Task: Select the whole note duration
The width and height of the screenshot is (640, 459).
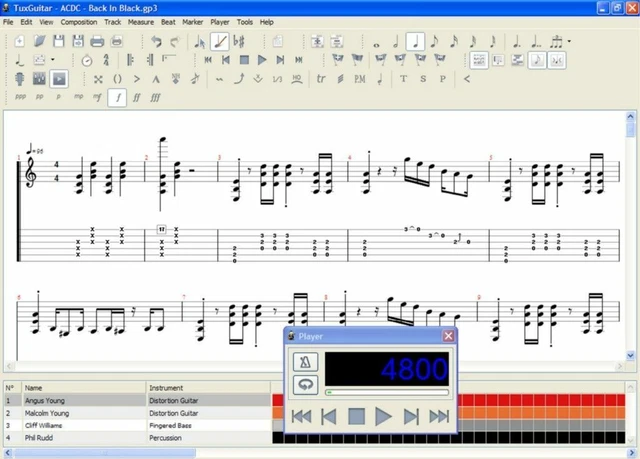Action: tap(376, 42)
